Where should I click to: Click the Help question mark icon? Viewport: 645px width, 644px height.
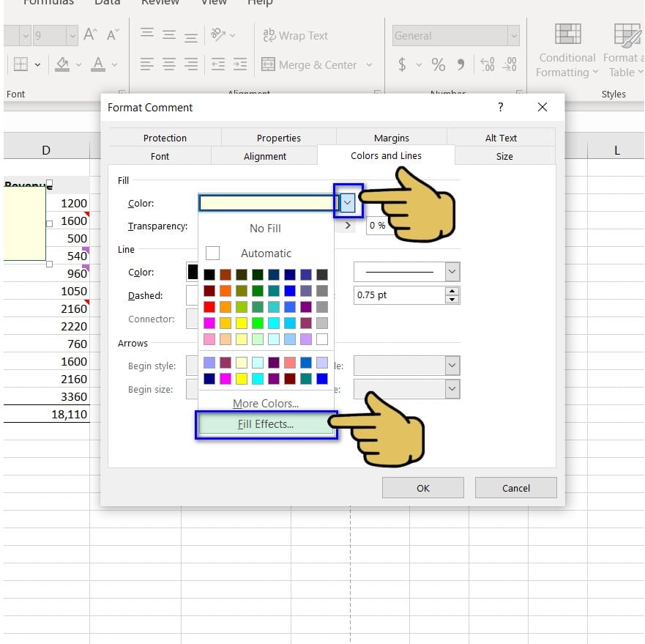(500, 107)
